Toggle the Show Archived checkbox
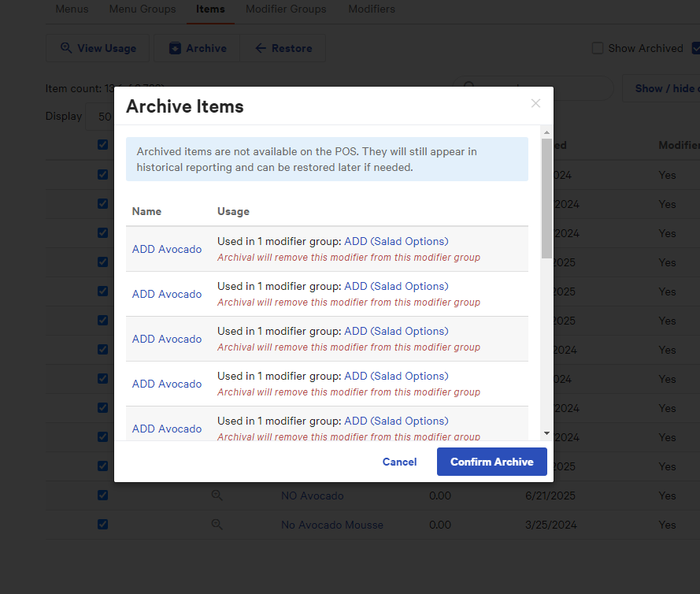The width and height of the screenshot is (700, 594). click(x=598, y=48)
